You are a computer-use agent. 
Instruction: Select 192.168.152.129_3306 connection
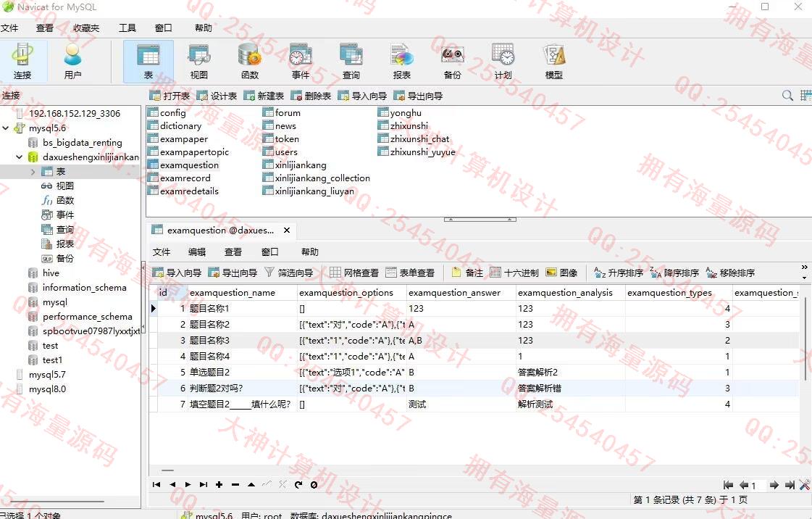click(x=75, y=113)
